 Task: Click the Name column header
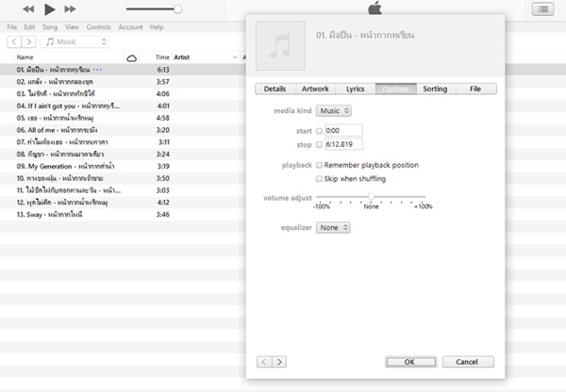pyautogui.click(x=25, y=57)
